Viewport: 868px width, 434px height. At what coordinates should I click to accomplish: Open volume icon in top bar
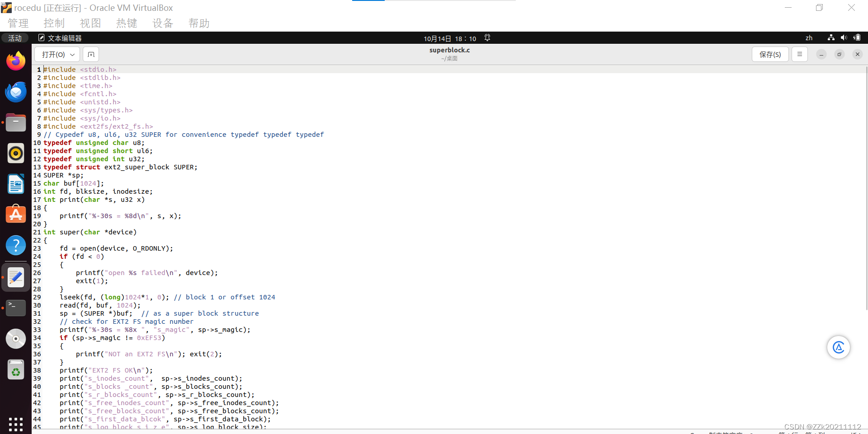(x=844, y=38)
